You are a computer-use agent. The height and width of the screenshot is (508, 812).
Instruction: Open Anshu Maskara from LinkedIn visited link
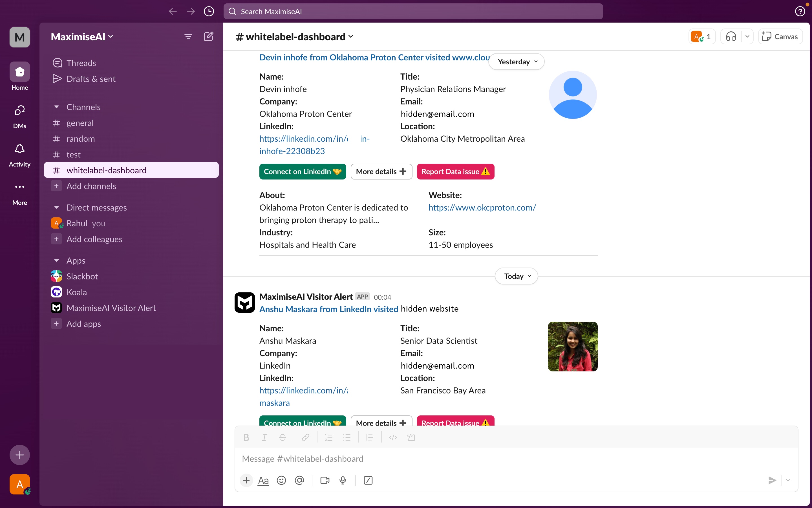(328, 309)
